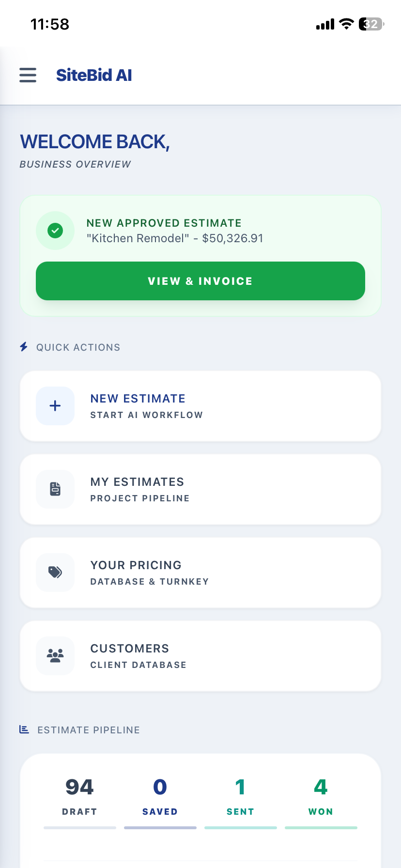Tap the price tags icon

click(55, 573)
